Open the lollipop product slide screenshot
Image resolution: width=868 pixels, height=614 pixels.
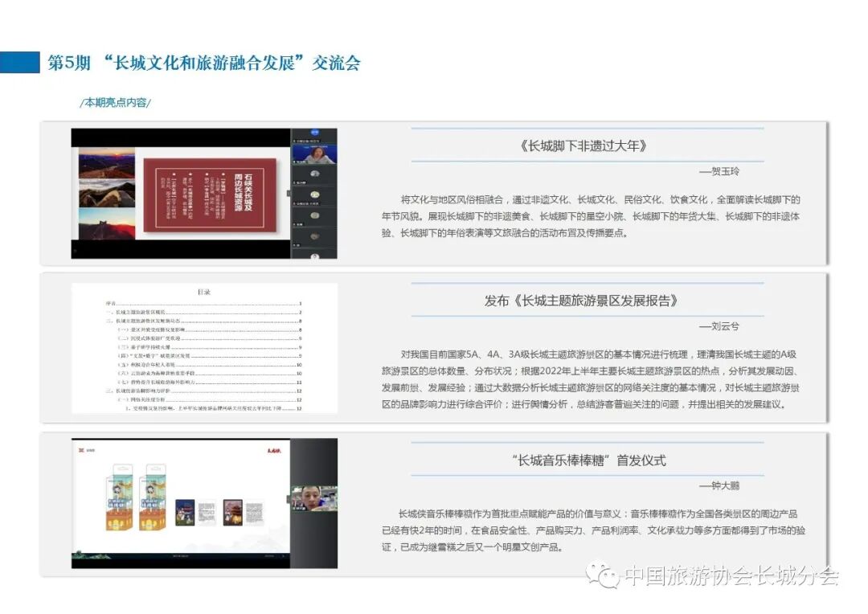point(204,503)
